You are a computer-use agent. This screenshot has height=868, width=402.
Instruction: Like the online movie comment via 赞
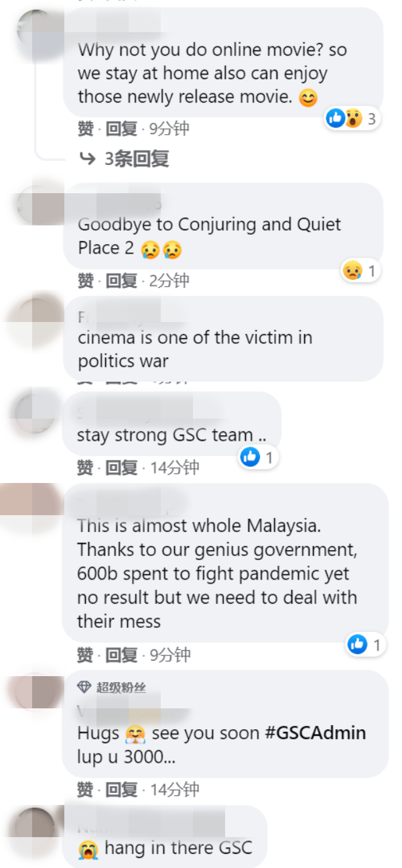(85, 128)
